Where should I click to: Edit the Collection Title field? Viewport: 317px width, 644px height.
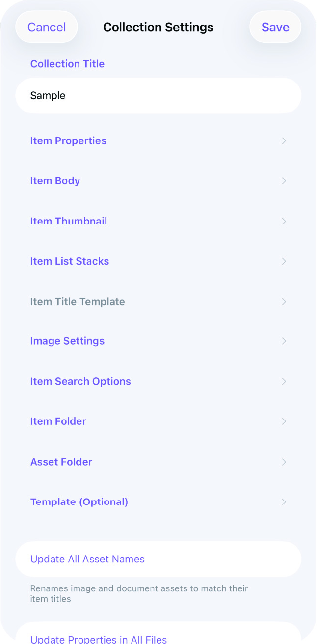(158, 95)
